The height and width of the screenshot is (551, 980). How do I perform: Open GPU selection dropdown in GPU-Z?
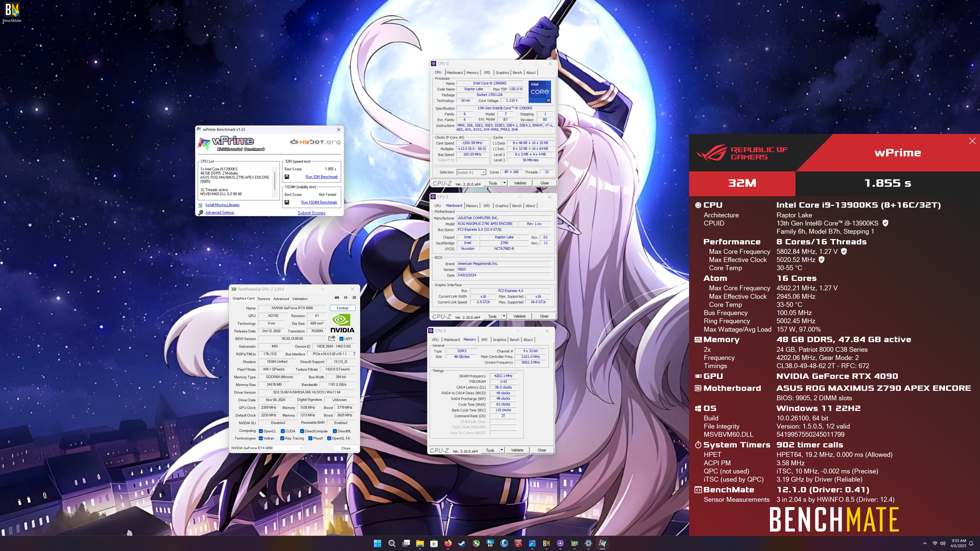[x=267, y=448]
